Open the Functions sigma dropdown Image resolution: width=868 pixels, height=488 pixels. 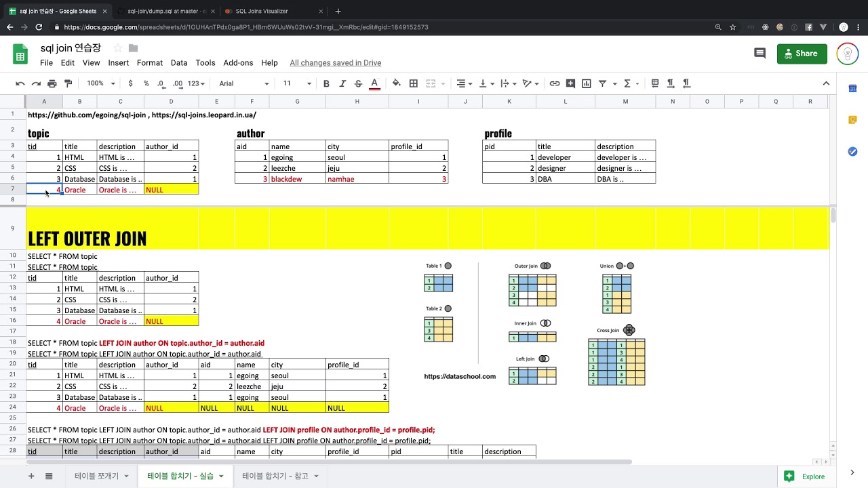coord(631,83)
